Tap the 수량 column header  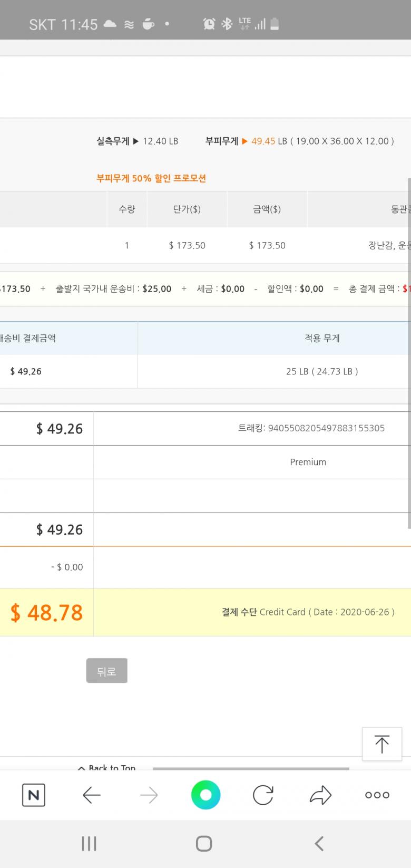point(127,209)
